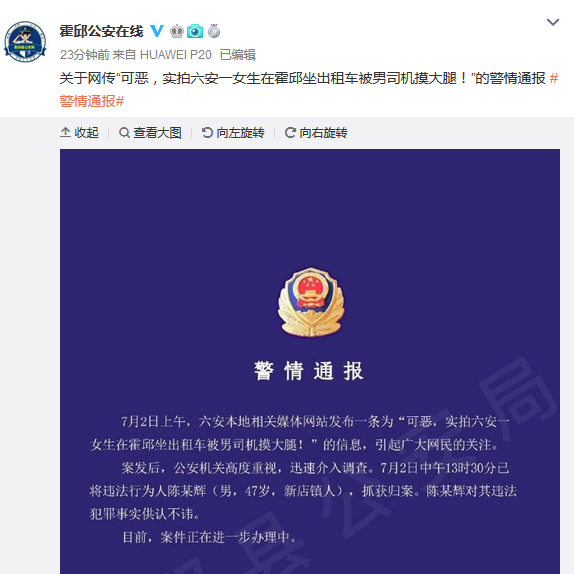
Task: Click the counter-clockwise rotate arrow icon
Action: click(207, 133)
